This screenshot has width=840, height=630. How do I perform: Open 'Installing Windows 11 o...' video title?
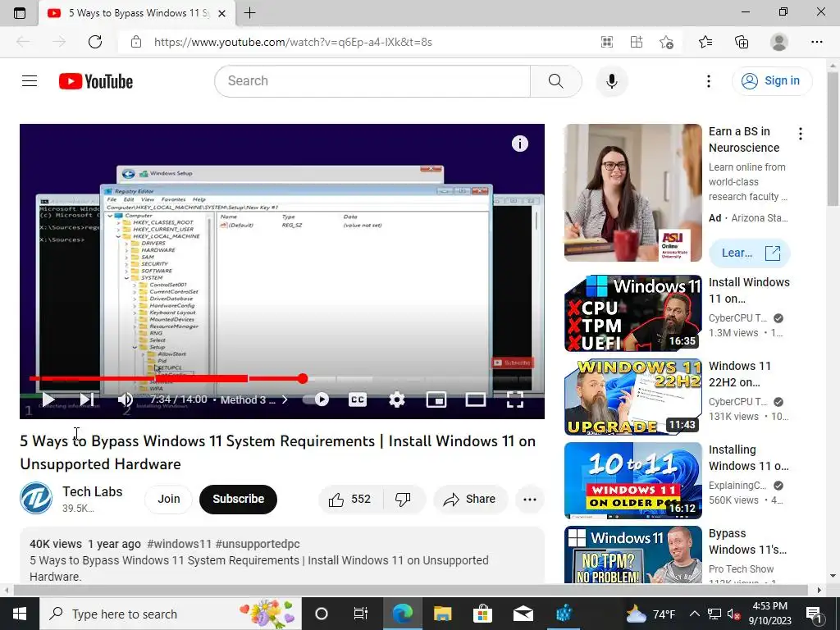tap(748, 458)
